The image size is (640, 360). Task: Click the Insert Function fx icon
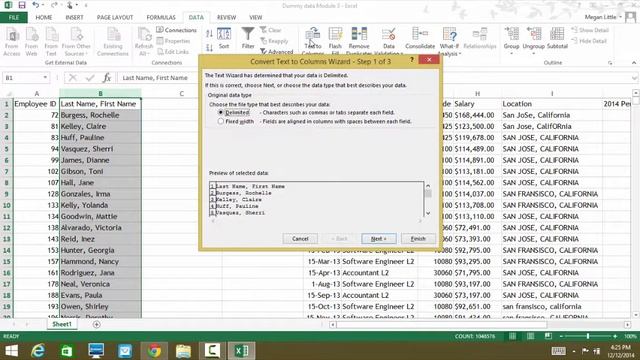coord(107,78)
